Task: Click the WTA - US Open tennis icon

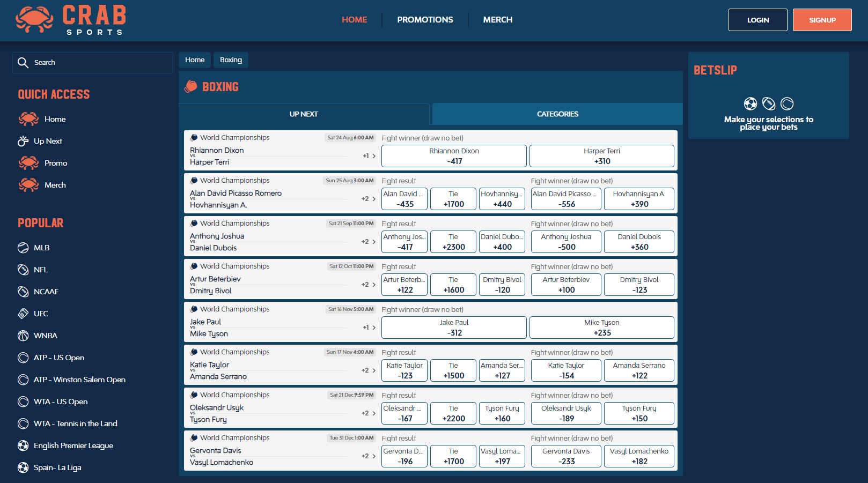Action: click(23, 402)
